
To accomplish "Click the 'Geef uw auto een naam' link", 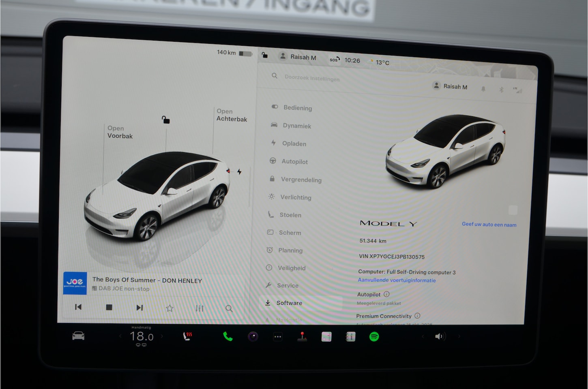I will pos(489,224).
